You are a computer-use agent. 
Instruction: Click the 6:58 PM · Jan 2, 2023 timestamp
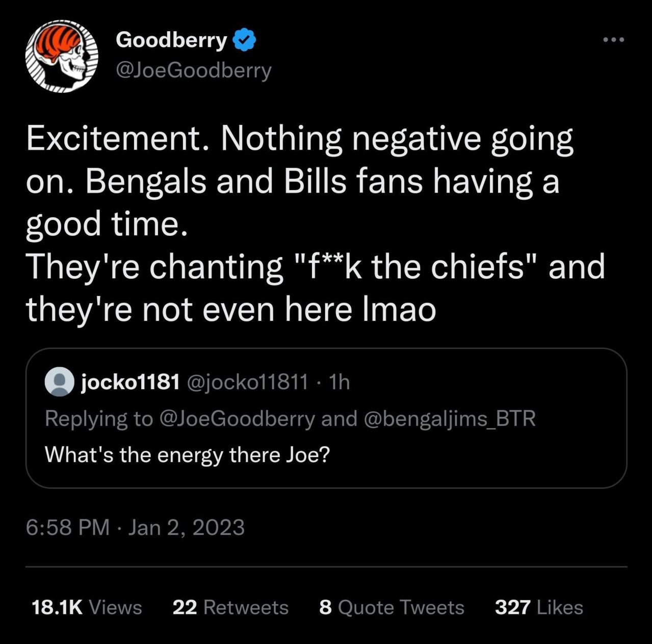pyautogui.click(x=135, y=527)
